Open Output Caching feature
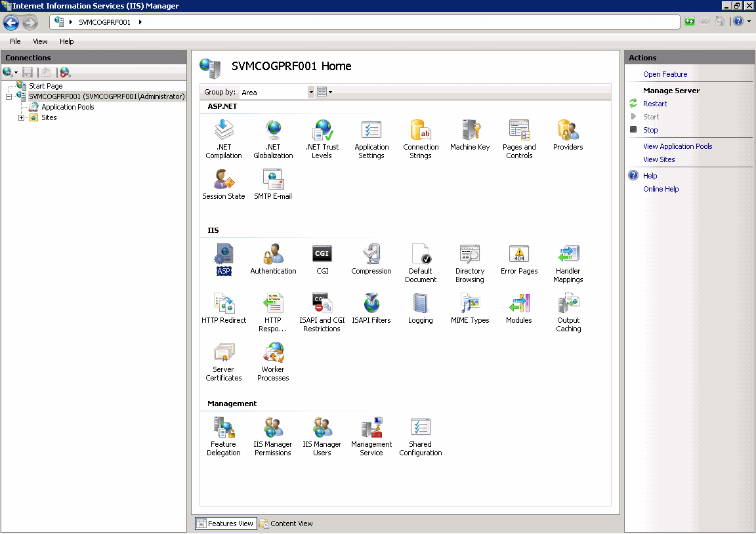The width and height of the screenshot is (756, 534). (568, 312)
